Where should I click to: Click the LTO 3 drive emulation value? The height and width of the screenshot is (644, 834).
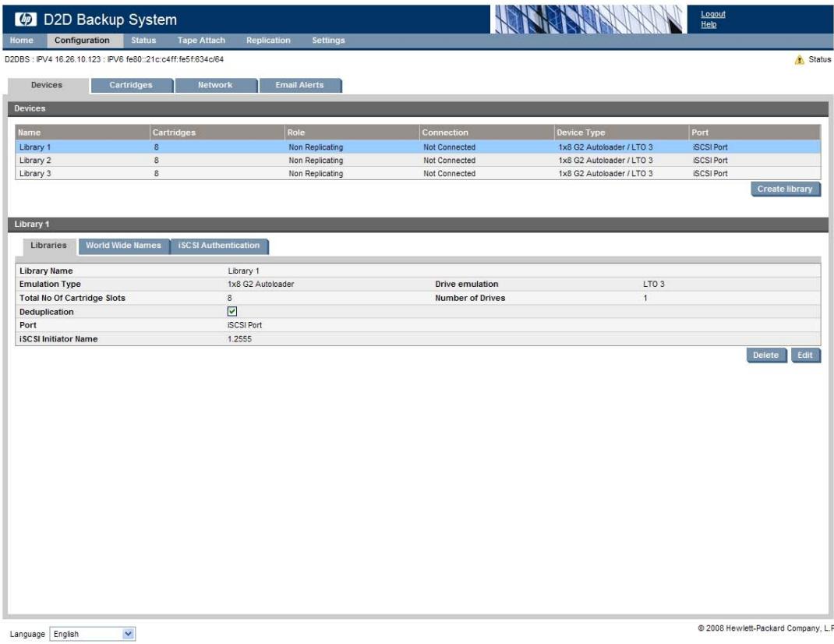click(654, 285)
